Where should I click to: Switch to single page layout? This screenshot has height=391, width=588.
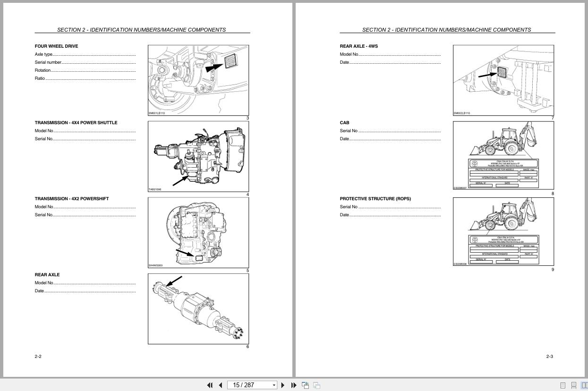point(563,385)
